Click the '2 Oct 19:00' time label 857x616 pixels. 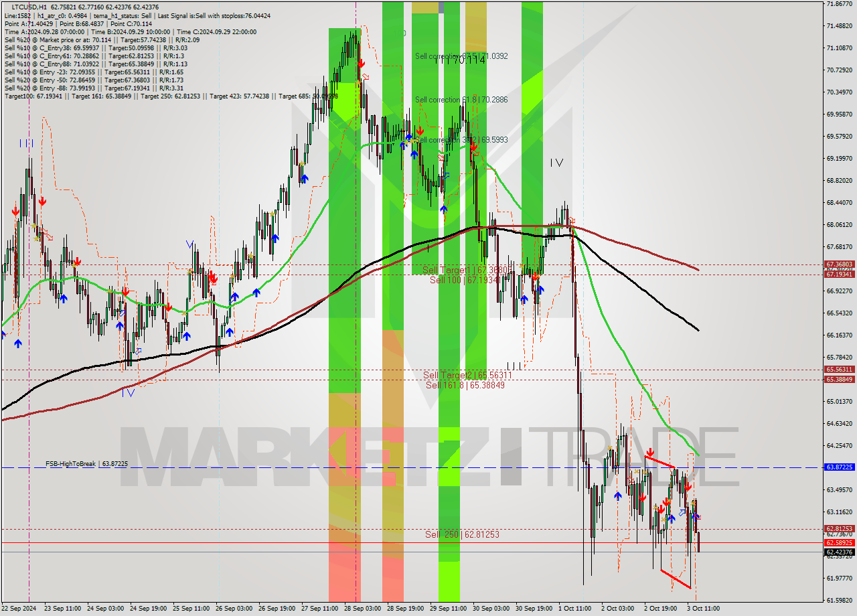tap(659, 609)
